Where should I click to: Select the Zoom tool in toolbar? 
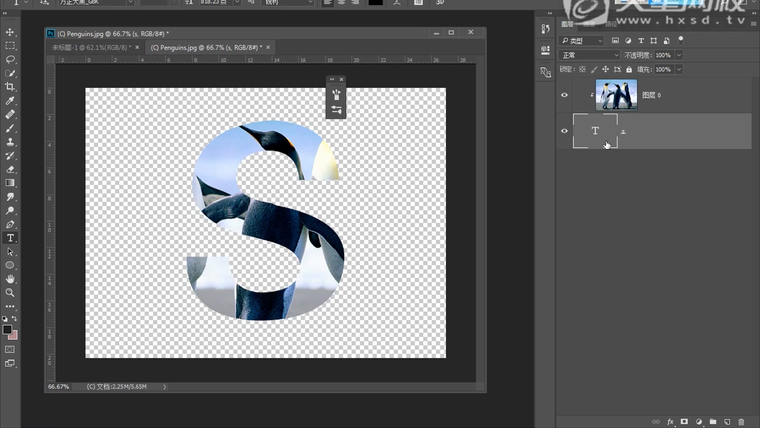click(11, 293)
